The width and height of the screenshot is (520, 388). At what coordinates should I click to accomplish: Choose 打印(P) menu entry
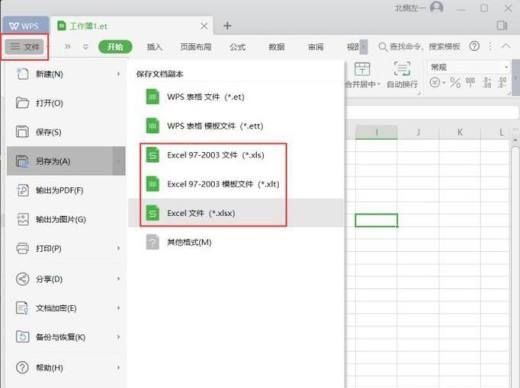66,248
